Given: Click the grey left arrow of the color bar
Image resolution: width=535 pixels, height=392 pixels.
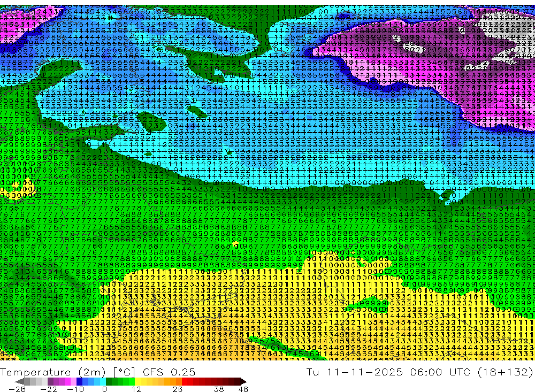Looking at the screenshot, I should click(x=20, y=381).
